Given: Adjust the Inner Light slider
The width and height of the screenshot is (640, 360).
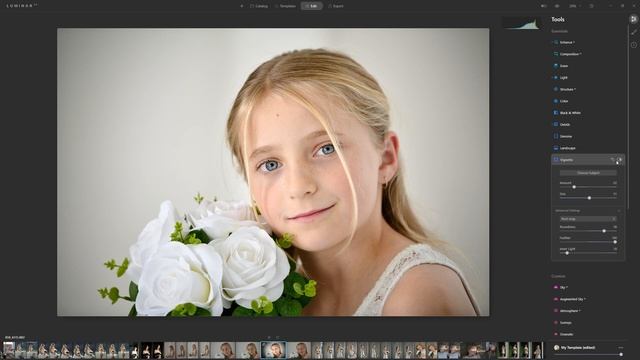Looking at the screenshot, I should 588,253.
